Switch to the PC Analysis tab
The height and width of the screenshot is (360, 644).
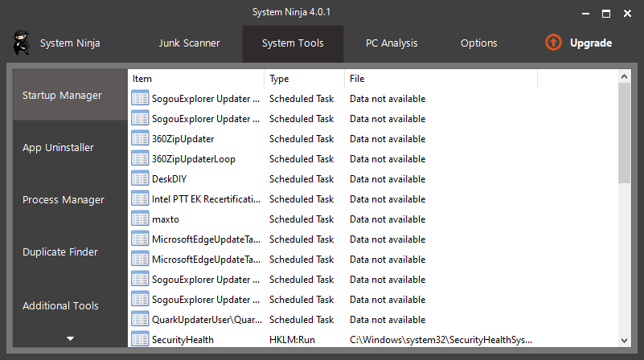(392, 43)
